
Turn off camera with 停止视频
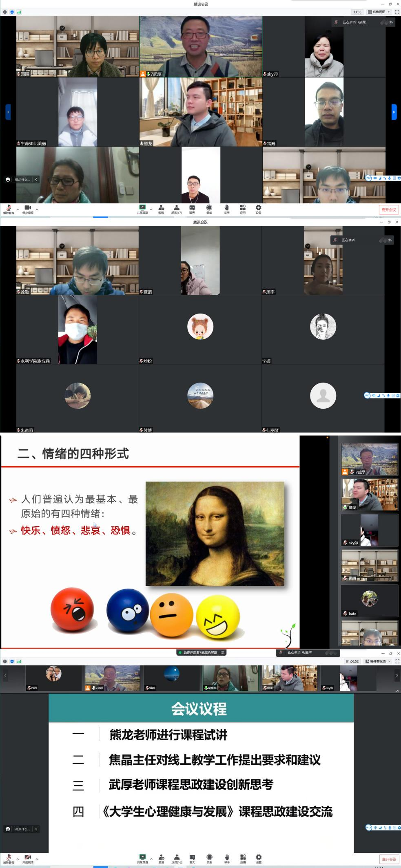28,209
